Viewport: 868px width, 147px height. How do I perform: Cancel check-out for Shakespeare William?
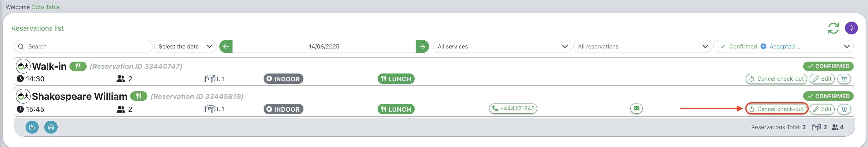click(x=776, y=109)
